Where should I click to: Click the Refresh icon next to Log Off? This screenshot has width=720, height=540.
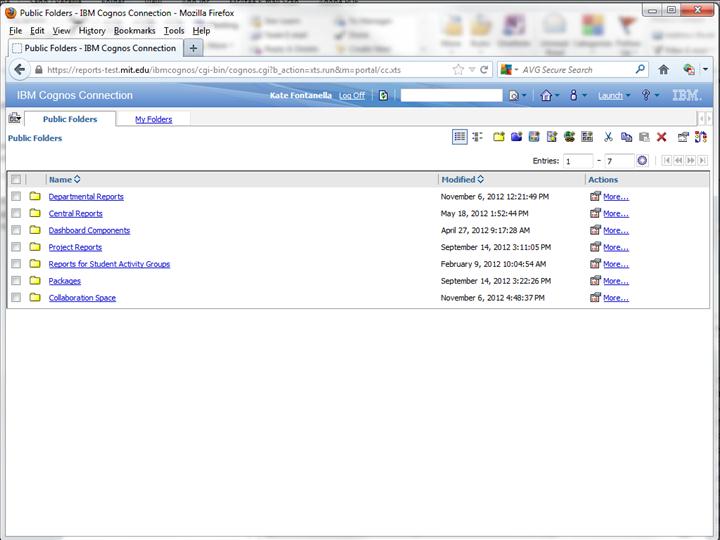click(x=383, y=96)
